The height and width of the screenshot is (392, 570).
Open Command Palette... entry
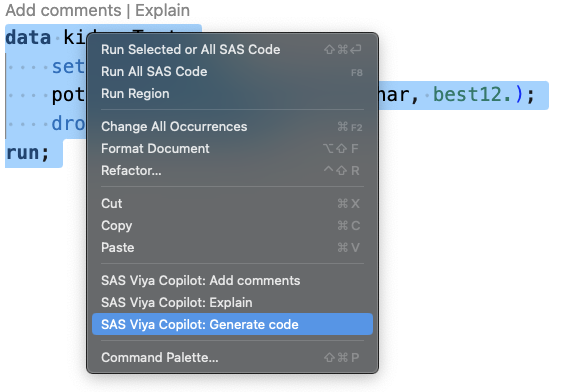click(232, 357)
